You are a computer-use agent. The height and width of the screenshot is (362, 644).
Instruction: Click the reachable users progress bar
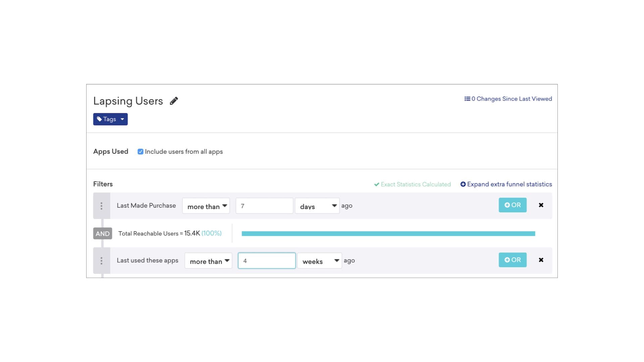coord(388,234)
